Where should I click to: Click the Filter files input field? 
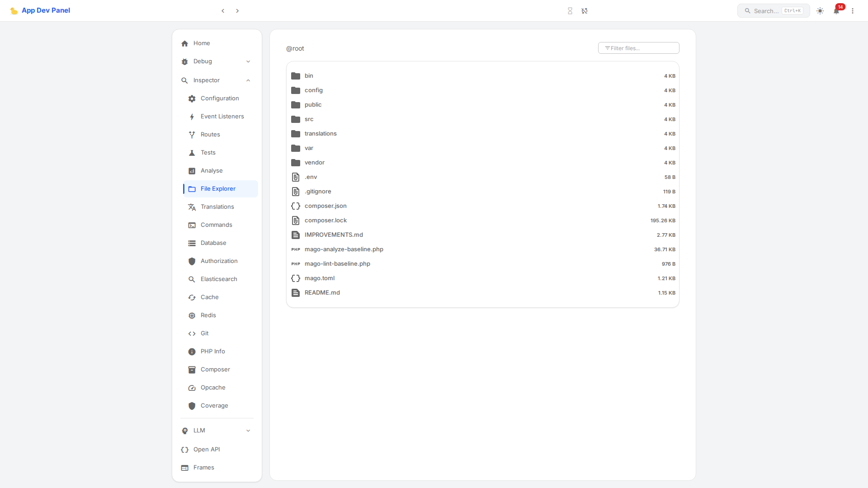(x=638, y=47)
